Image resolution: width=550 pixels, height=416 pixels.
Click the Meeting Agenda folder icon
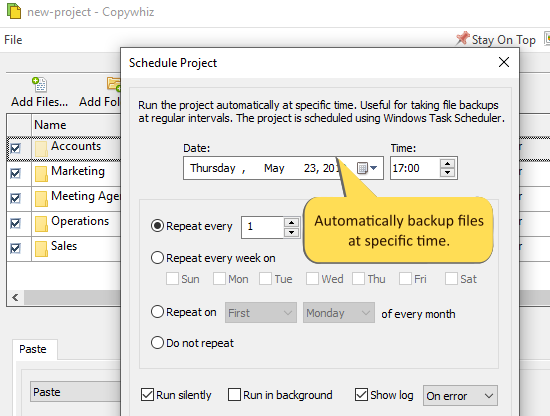click(x=41, y=199)
